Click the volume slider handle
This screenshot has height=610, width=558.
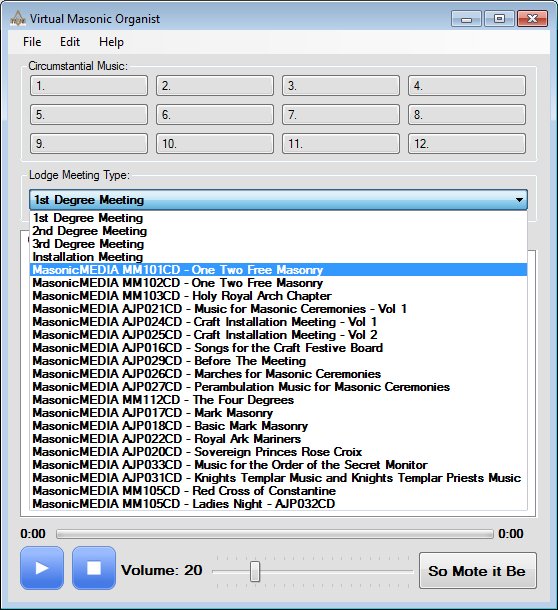coord(255,571)
